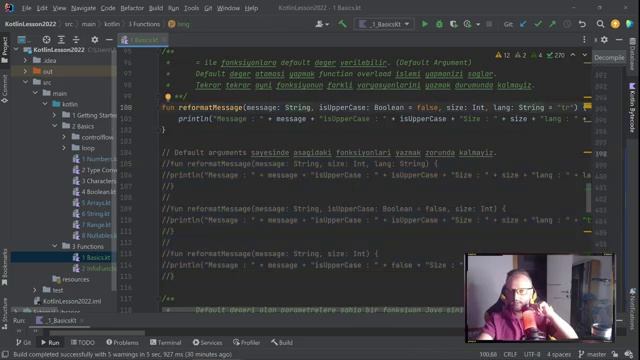640x360 pixels.
Task: Open the Bookmarks side tab
Action: 4,267
